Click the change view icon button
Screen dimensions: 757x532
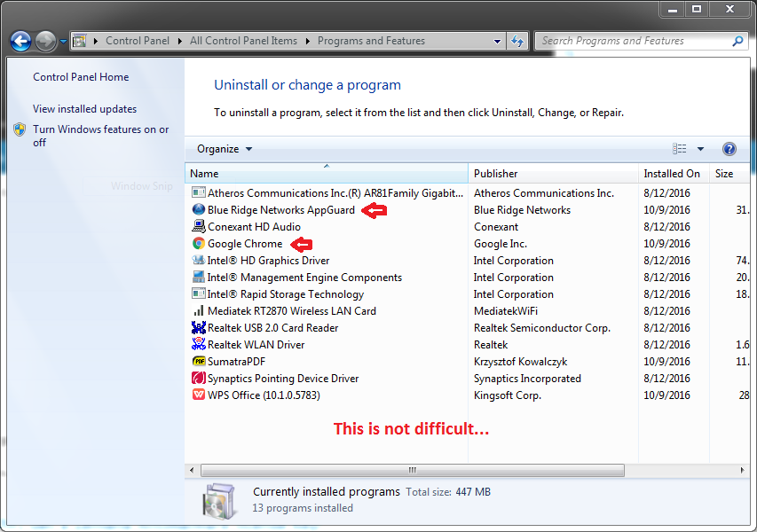[x=679, y=149]
